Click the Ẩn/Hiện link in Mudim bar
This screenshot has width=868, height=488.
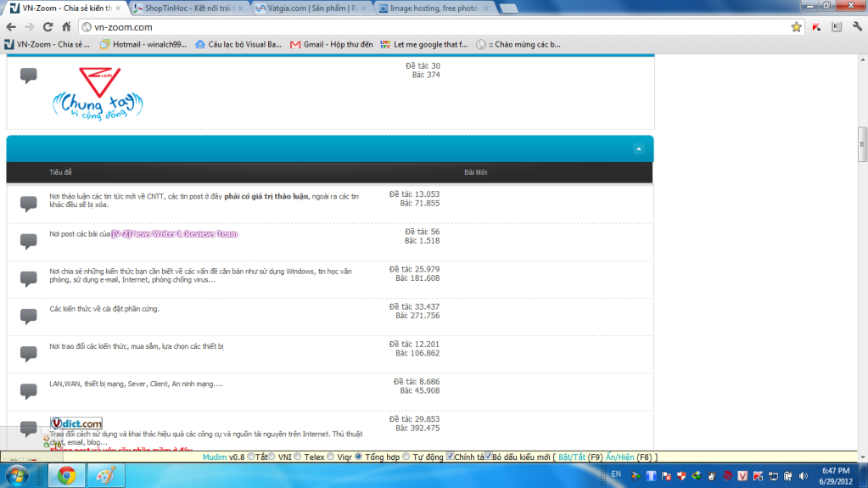point(619,457)
